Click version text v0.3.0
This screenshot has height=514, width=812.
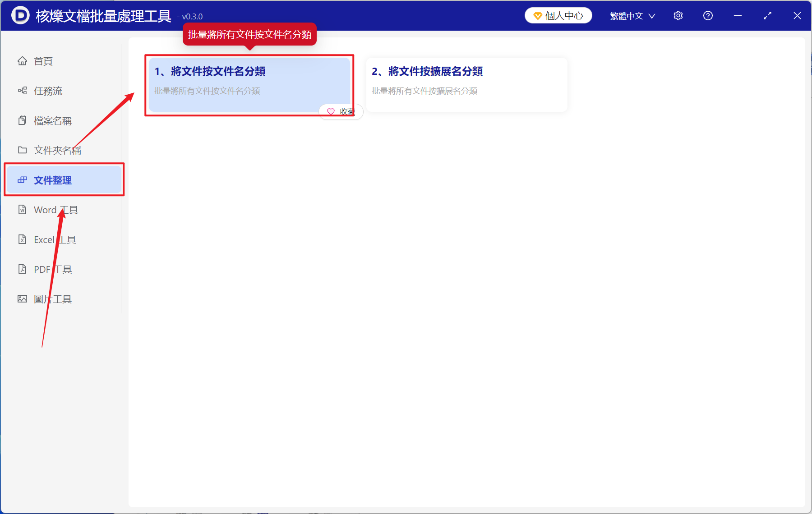coord(192,17)
